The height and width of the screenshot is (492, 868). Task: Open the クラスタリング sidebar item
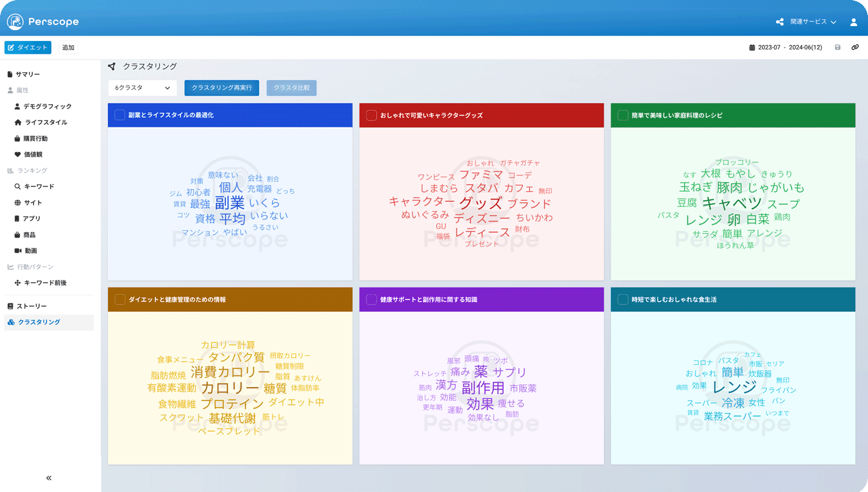[49, 322]
